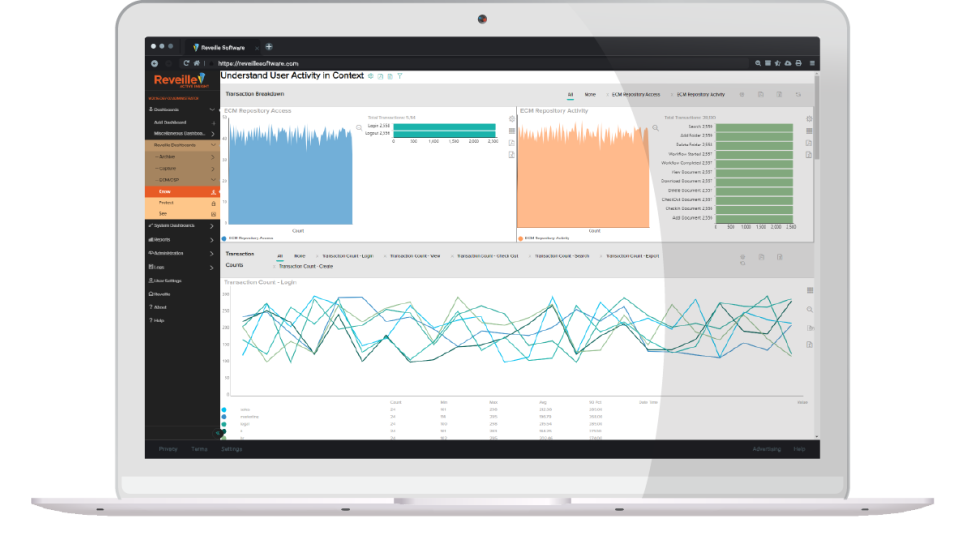Click the browser home icon

pyautogui.click(x=196, y=63)
